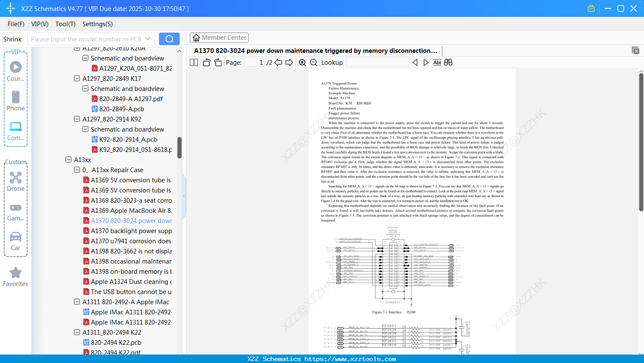The image size is (644, 363).
Task: Select the A1370 820-3024 power down document tab
Action: pos(315,51)
